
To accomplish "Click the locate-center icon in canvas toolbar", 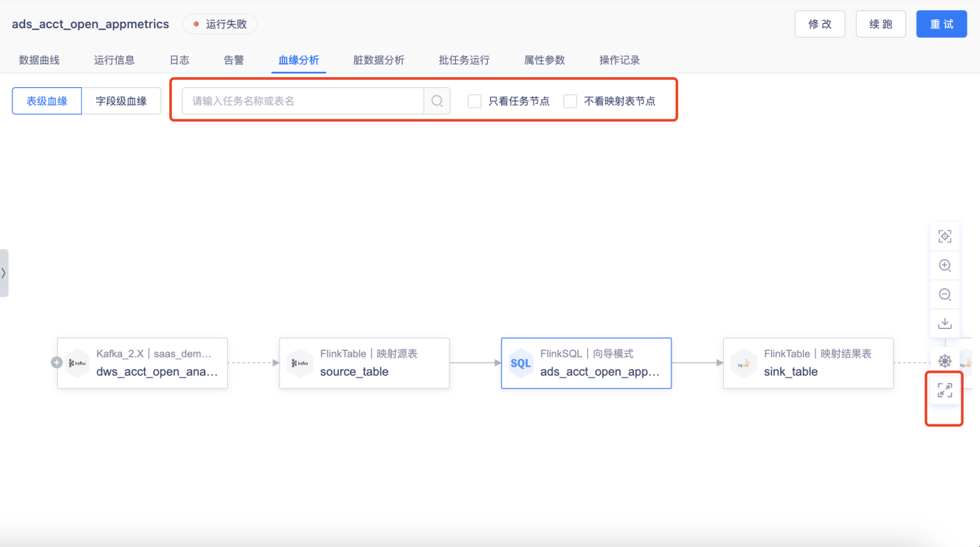I will coord(944,237).
